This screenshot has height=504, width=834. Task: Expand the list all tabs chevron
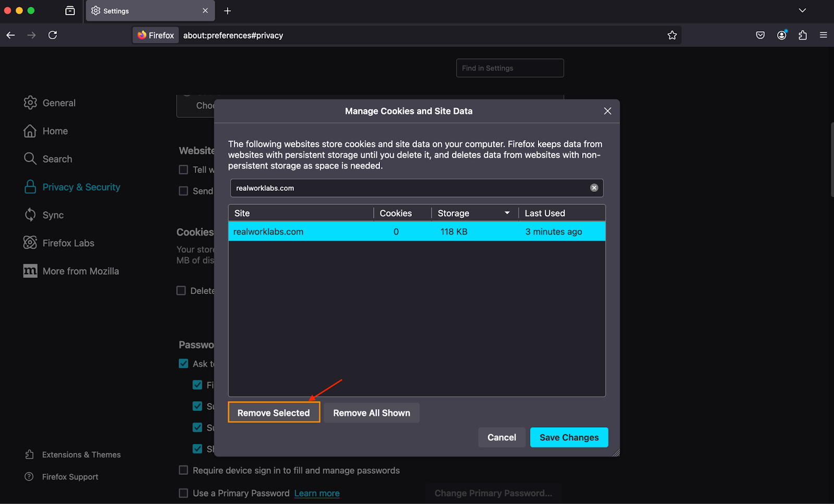(x=803, y=10)
